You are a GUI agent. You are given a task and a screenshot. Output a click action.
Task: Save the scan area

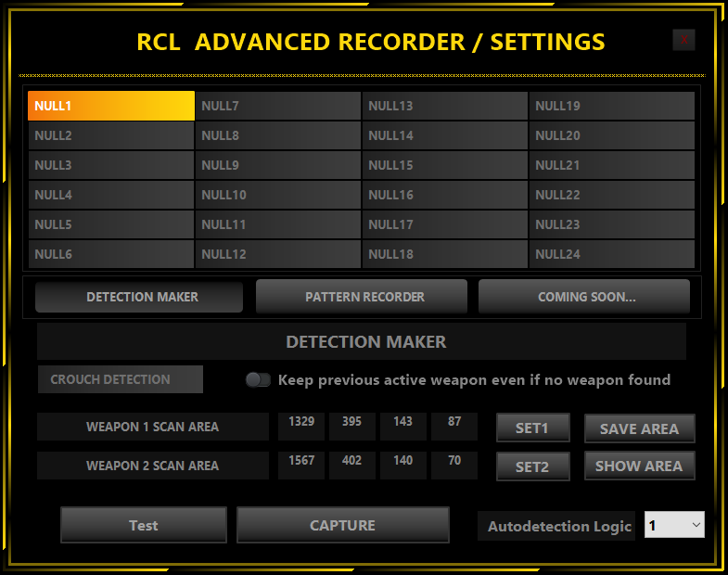pos(639,428)
